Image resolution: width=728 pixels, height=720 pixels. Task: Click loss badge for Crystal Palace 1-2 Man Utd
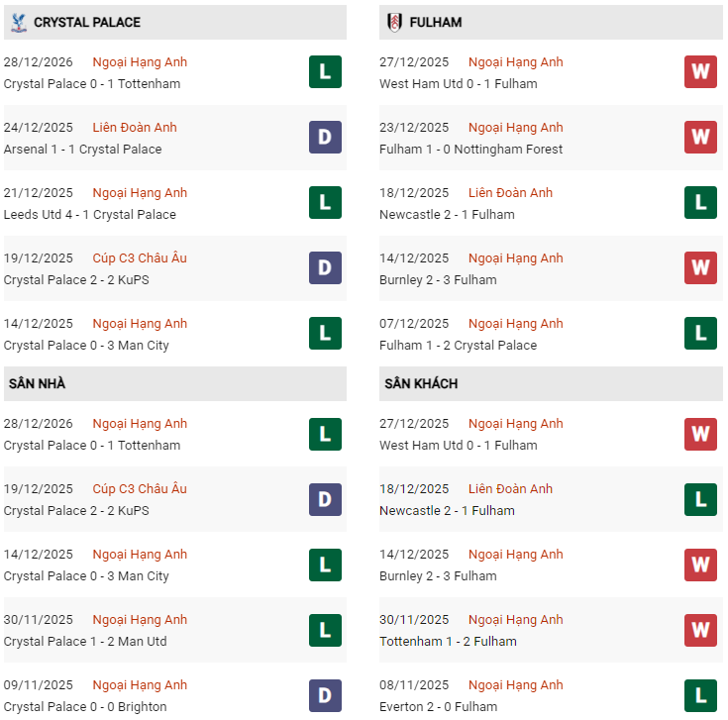325,629
